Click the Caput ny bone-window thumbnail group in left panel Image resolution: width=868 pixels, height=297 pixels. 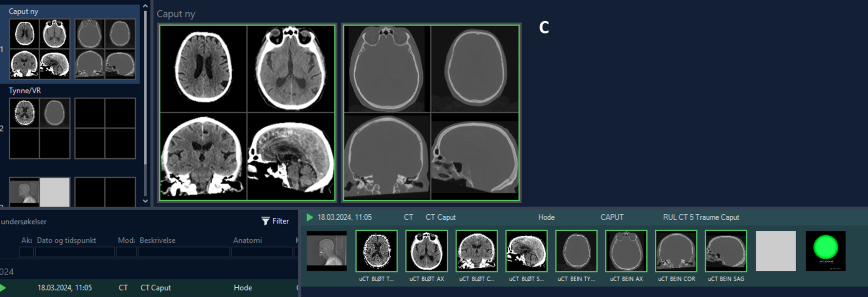105,49
